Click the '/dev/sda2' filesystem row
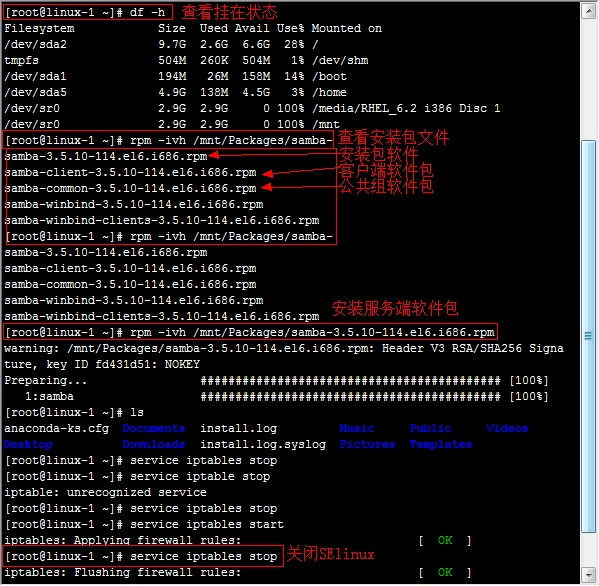Image resolution: width=599 pixels, height=586 pixels. click(161, 44)
